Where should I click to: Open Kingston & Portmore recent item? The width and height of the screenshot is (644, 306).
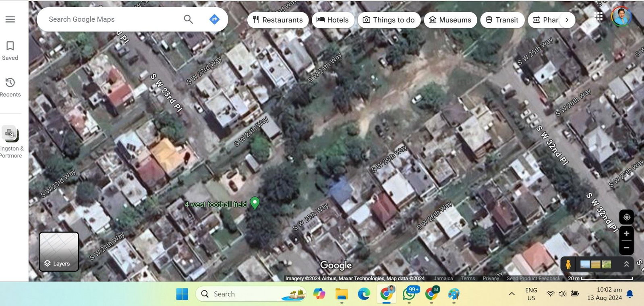tap(10, 142)
